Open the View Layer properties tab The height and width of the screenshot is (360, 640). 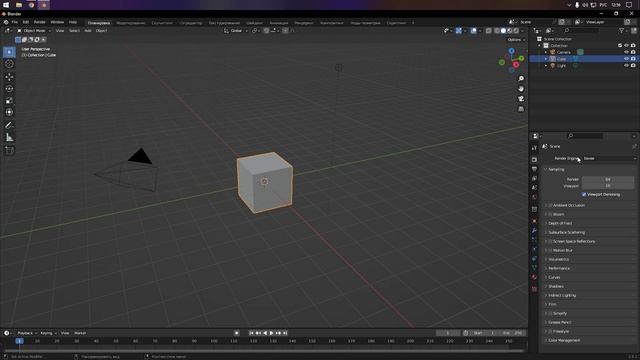(x=534, y=178)
